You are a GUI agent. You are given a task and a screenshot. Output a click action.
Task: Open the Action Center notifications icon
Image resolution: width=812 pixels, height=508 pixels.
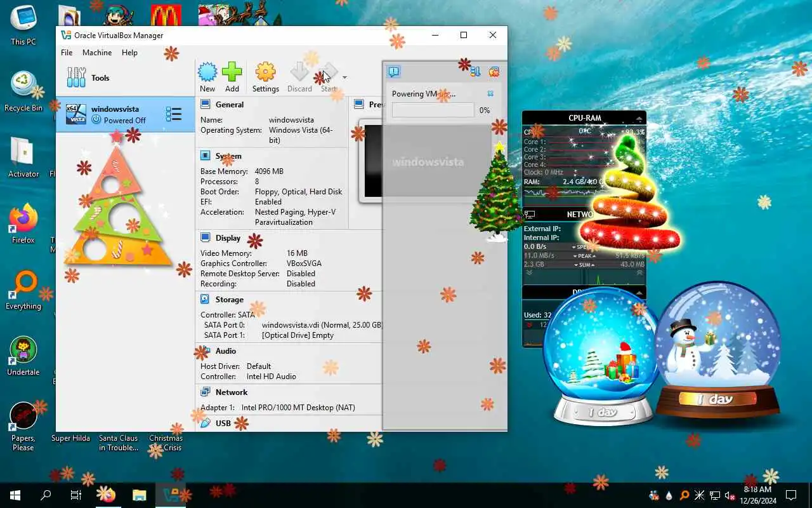tap(791, 495)
